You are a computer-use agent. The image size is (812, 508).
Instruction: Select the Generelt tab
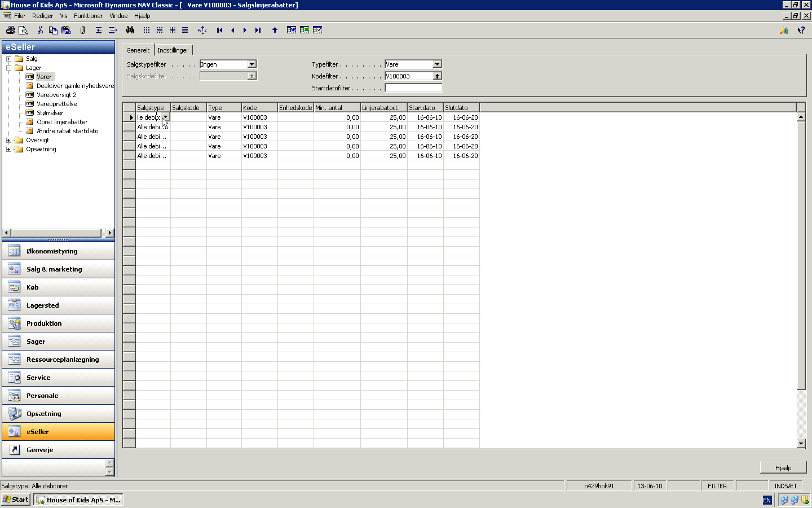pyautogui.click(x=138, y=50)
